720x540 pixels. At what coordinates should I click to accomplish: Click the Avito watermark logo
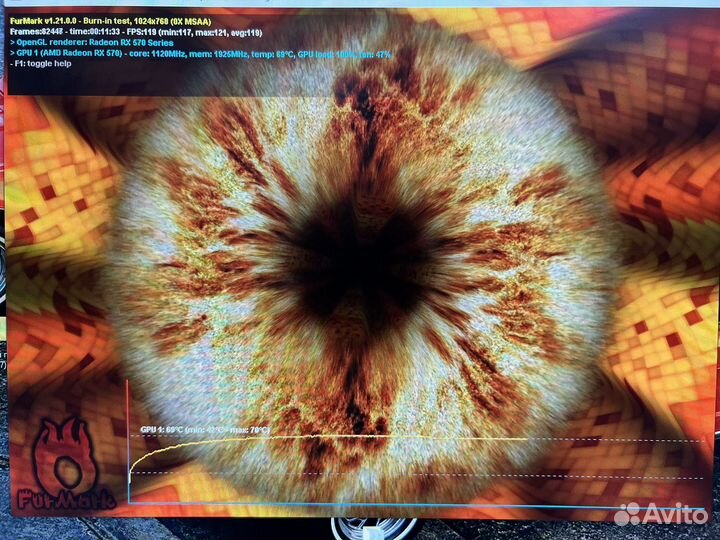pyautogui.click(x=661, y=513)
